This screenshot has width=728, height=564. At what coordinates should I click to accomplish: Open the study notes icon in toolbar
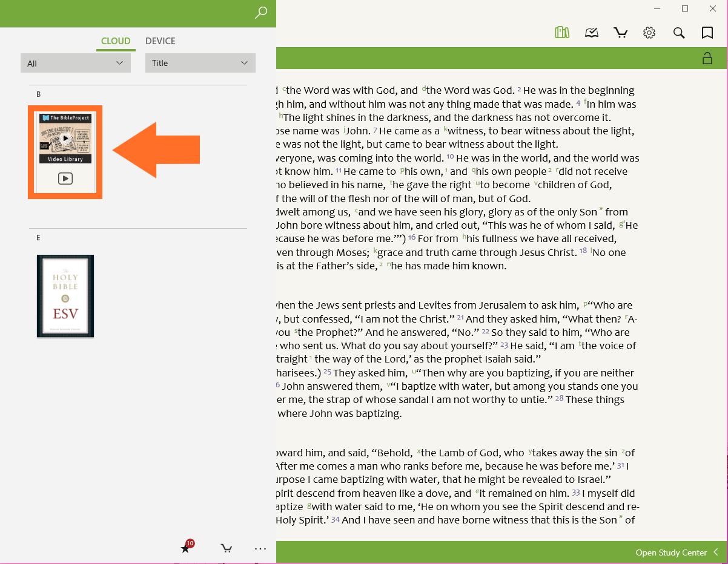click(592, 33)
